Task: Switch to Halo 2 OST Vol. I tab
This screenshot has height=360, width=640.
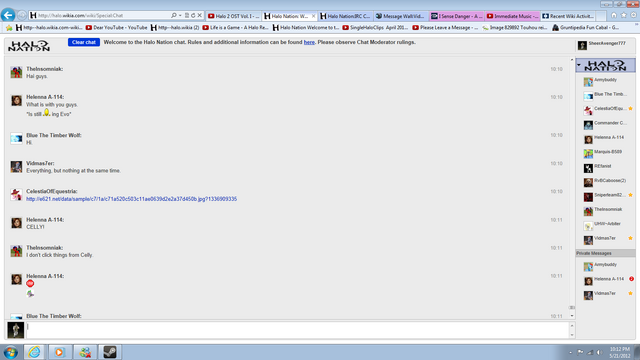Action: pos(233,16)
